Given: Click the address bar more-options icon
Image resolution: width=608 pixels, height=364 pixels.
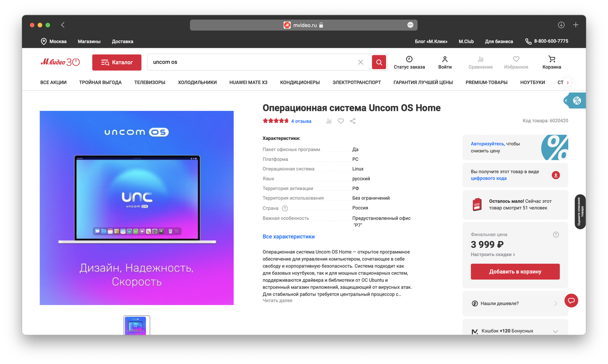Looking at the screenshot, I should point(410,25).
